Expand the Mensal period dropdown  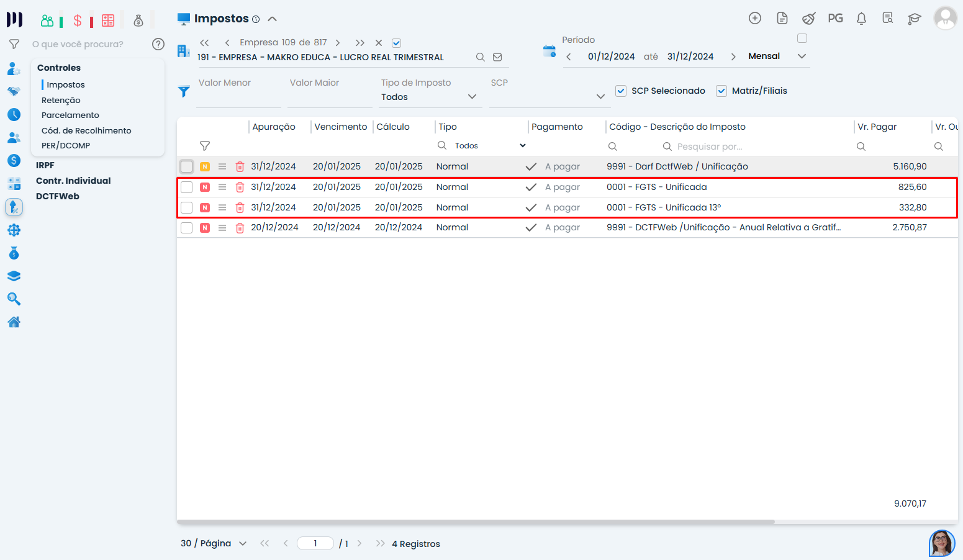tap(802, 56)
